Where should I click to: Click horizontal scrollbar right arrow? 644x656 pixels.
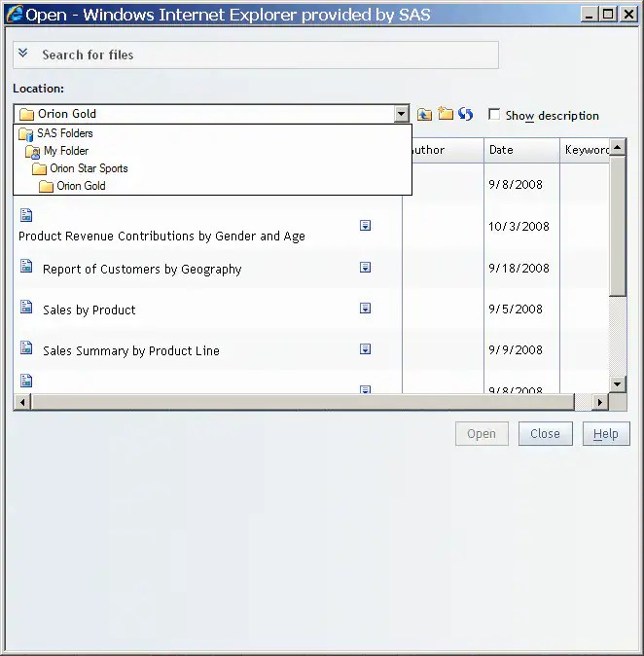pos(600,403)
